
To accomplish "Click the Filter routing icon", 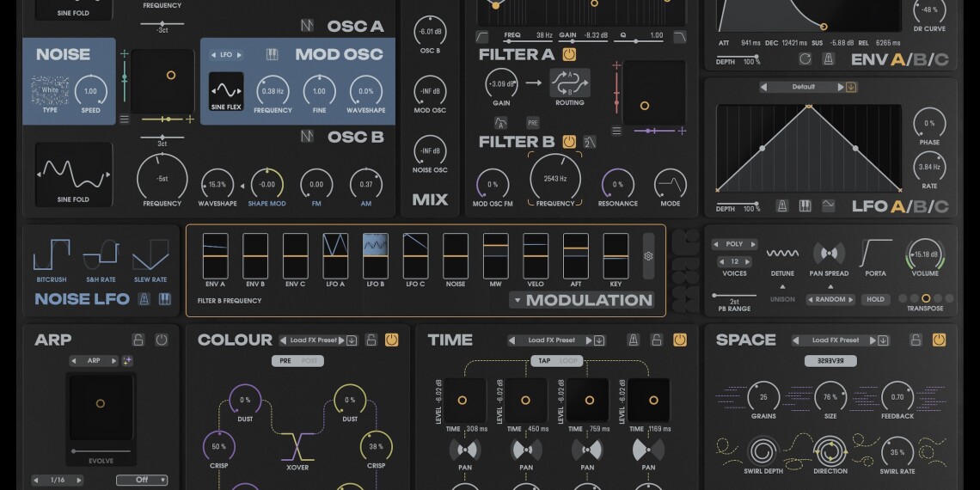I will (570, 84).
